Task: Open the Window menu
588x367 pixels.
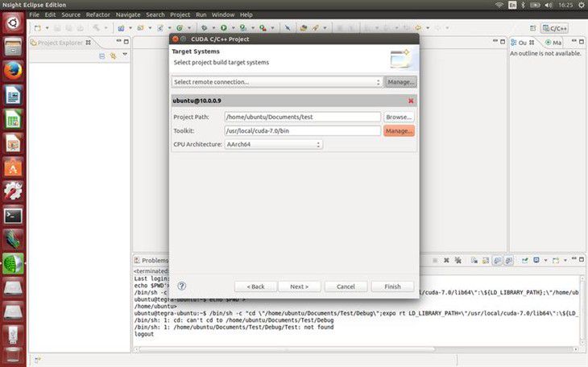Action: [223, 14]
